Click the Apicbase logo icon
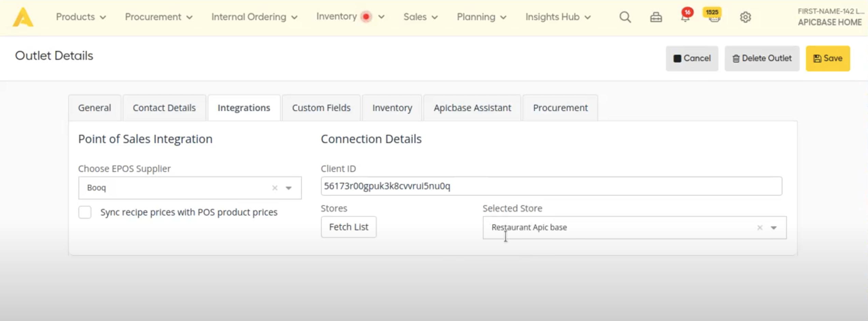Screen dimensions: 868x321 [x=23, y=17]
